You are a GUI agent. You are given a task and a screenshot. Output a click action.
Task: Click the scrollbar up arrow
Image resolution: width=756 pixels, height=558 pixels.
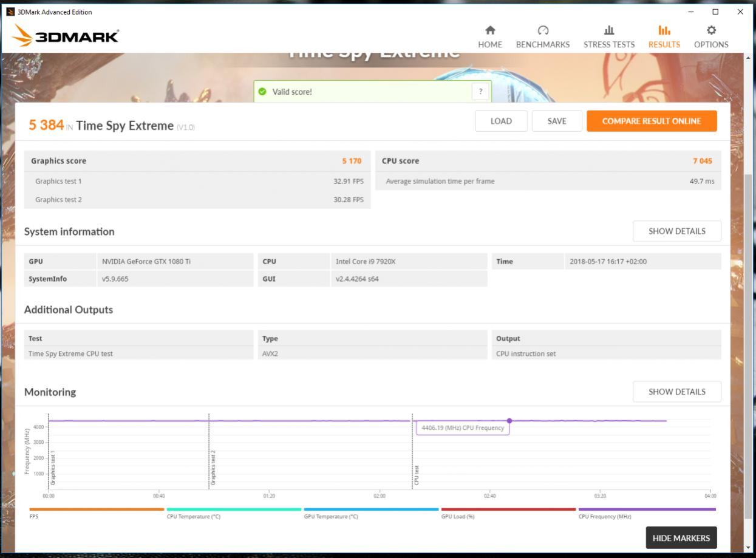tap(747, 58)
